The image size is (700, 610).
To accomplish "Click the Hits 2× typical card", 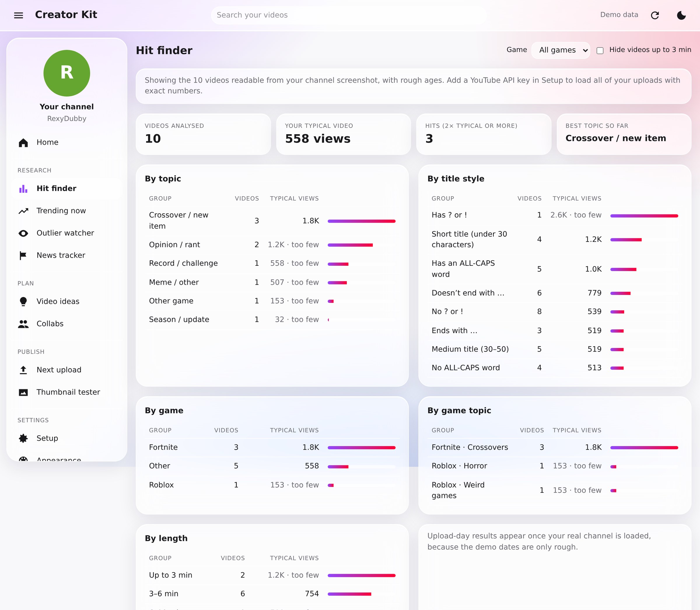I will (484, 134).
